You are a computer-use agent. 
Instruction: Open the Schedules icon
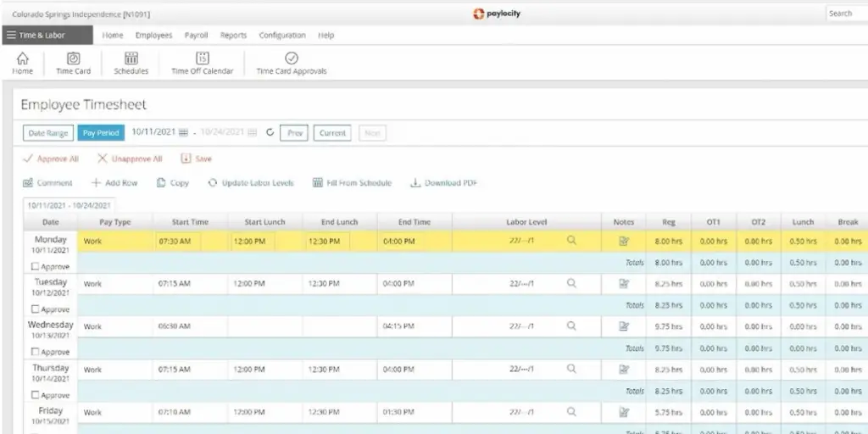(131, 58)
